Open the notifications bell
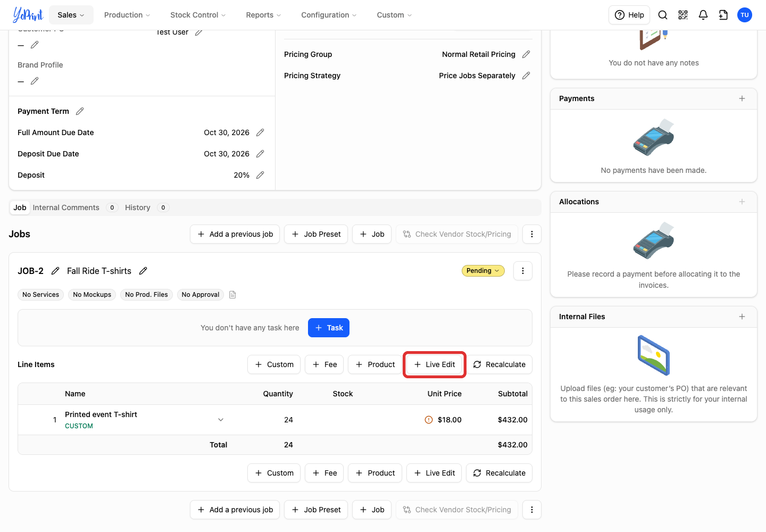The height and width of the screenshot is (532, 766). pyautogui.click(x=703, y=15)
